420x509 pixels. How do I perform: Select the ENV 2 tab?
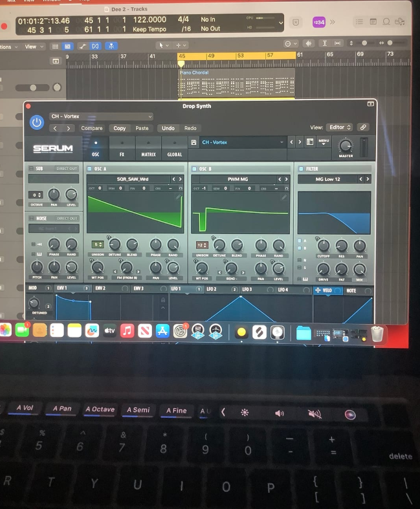[x=111, y=288]
